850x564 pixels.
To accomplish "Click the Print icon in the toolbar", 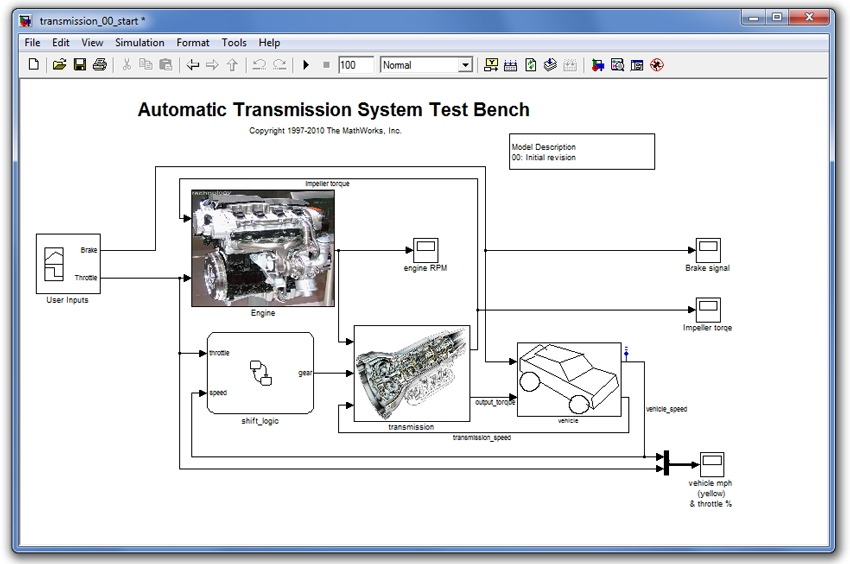I will (x=99, y=65).
